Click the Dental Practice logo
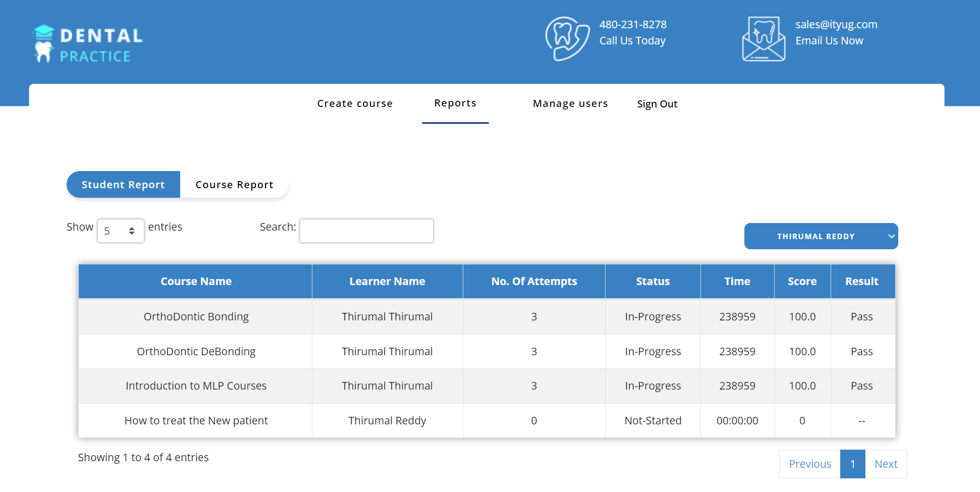Image resolution: width=980 pixels, height=492 pixels. tap(88, 44)
